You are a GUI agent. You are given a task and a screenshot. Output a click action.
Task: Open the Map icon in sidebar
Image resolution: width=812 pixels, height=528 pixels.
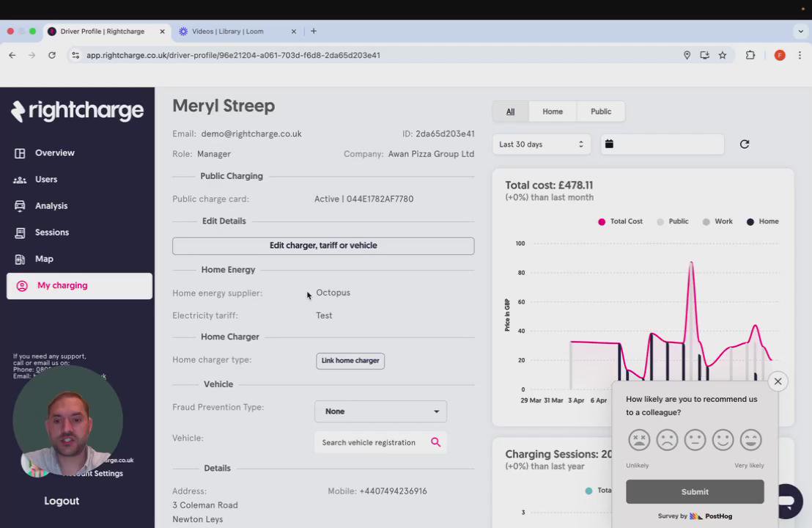(x=20, y=259)
